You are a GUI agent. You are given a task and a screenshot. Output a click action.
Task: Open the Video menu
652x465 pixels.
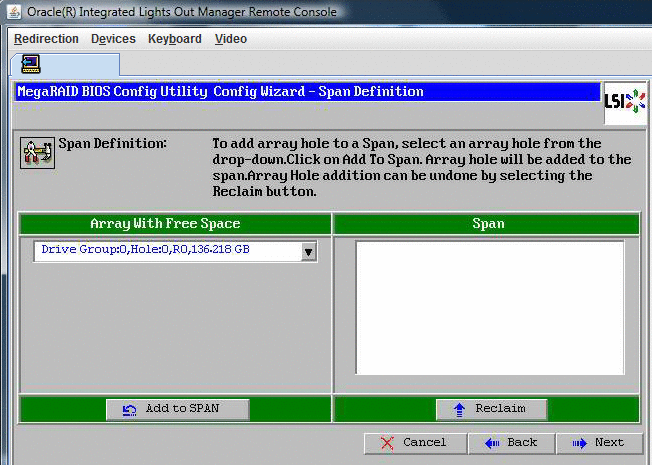[231, 39]
